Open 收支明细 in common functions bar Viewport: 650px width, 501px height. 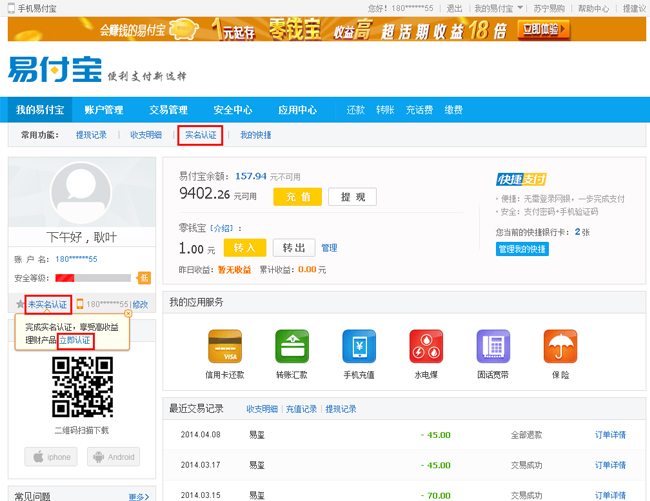(146, 135)
